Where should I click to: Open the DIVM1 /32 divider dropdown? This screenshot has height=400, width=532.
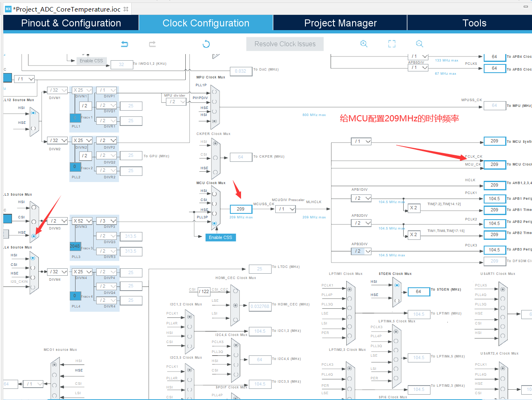pos(57,90)
